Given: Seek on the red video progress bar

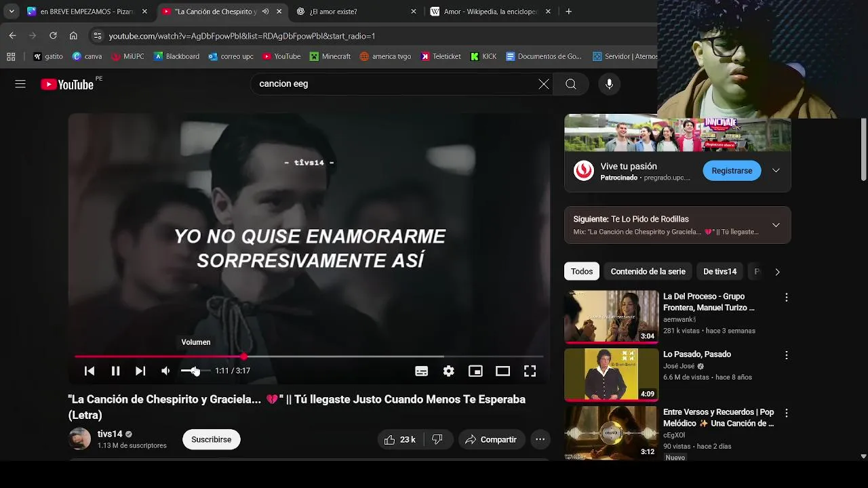Looking at the screenshot, I should coord(309,357).
